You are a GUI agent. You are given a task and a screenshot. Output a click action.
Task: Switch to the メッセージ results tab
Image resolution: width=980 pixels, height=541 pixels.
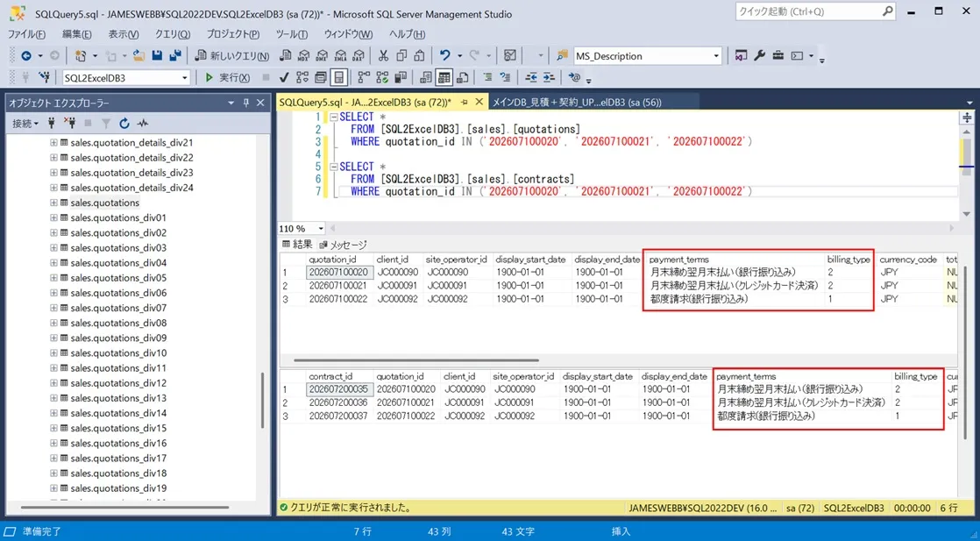coord(343,245)
